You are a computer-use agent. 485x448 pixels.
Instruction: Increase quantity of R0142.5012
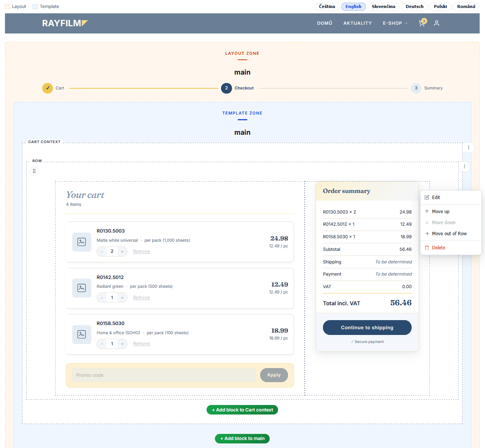tap(122, 298)
